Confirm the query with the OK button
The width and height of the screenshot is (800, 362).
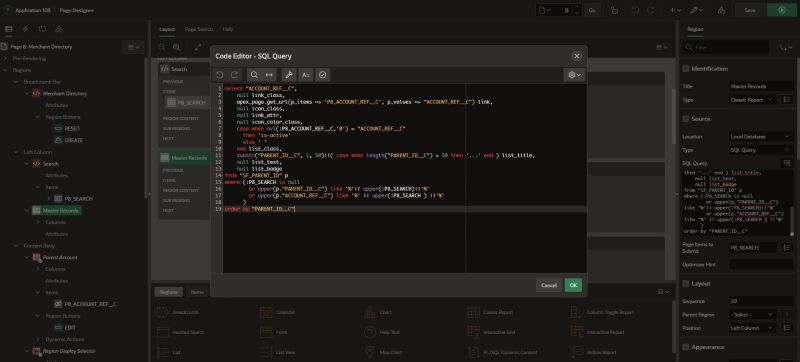(573, 285)
